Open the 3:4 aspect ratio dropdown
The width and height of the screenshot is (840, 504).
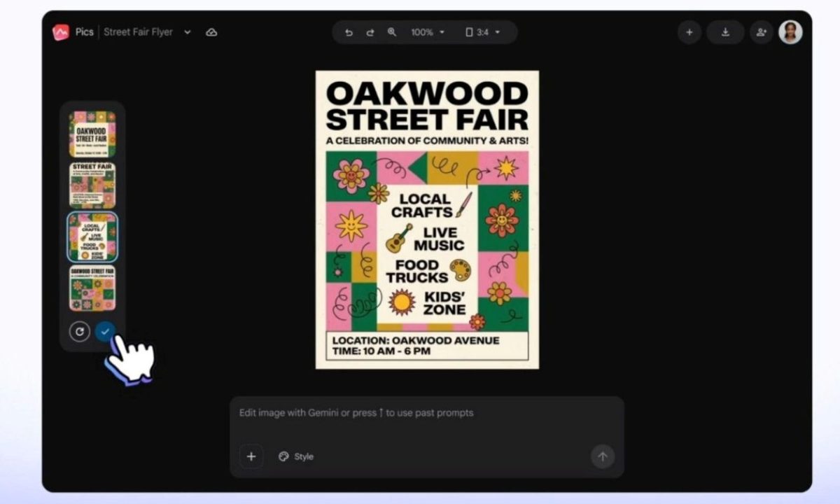(x=483, y=32)
